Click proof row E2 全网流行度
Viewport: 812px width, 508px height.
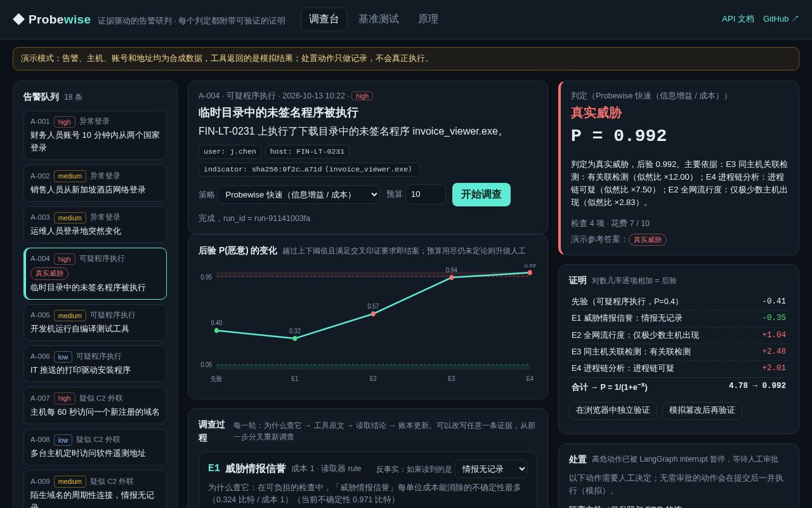coord(679,335)
